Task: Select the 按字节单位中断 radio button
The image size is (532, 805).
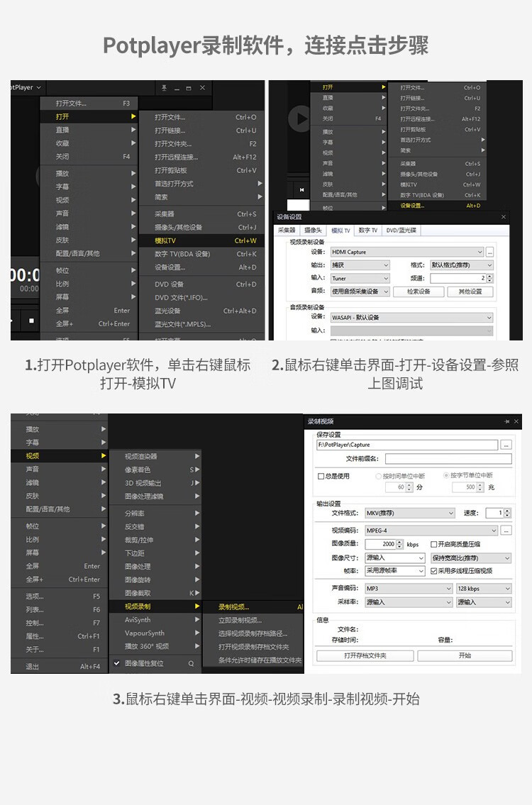Action: (x=445, y=475)
